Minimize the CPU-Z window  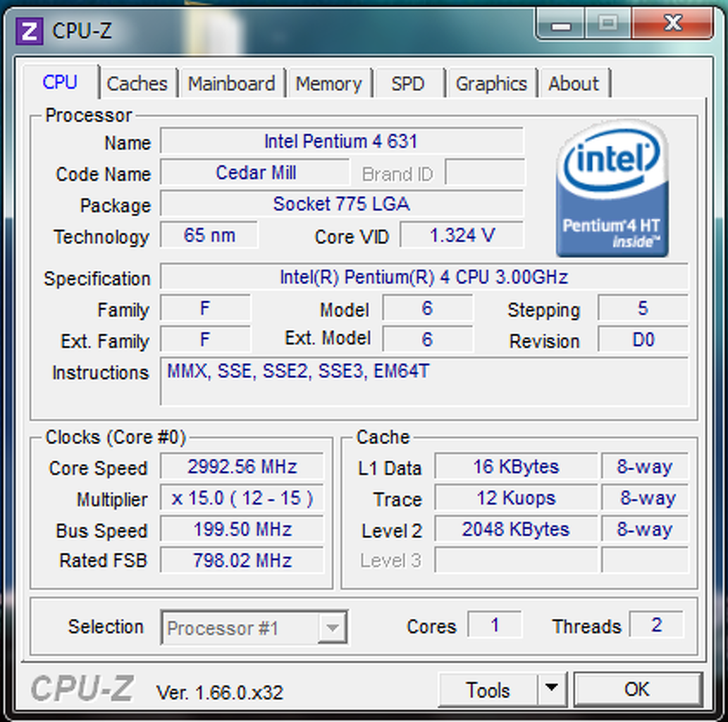click(x=561, y=25)
